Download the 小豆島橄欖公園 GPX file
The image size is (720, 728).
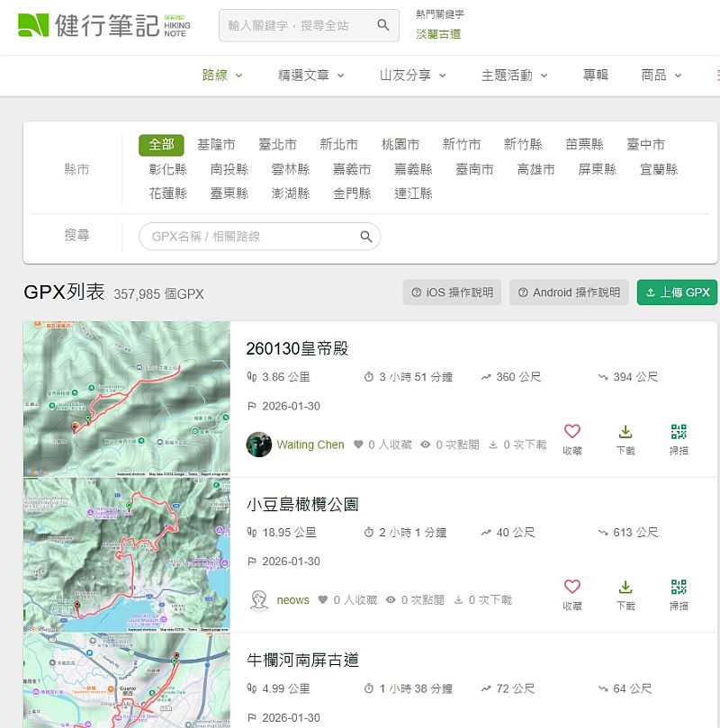click(x=625, y=588)
